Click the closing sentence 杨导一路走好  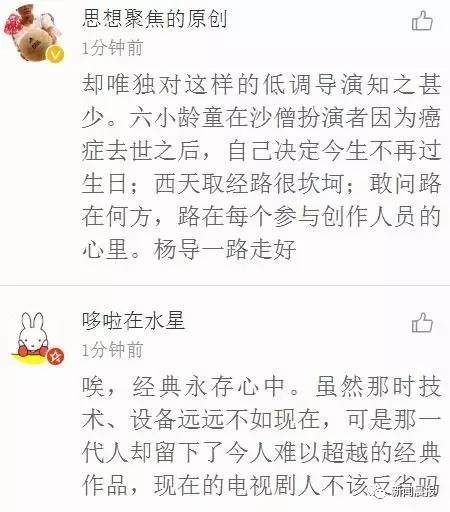pos(225,250)
